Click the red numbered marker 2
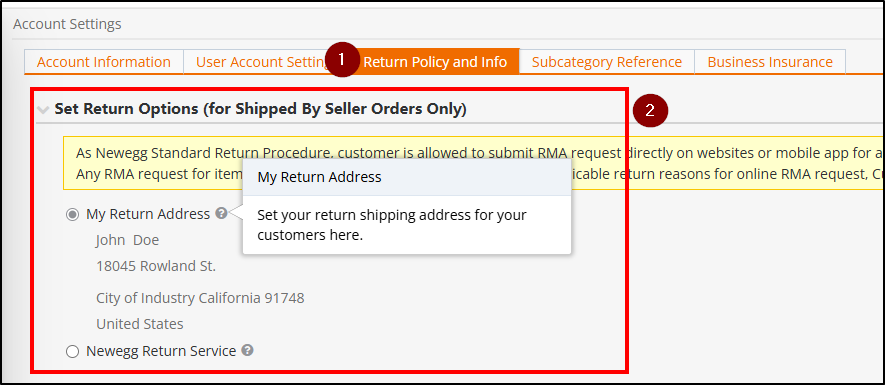 [650, 111]
